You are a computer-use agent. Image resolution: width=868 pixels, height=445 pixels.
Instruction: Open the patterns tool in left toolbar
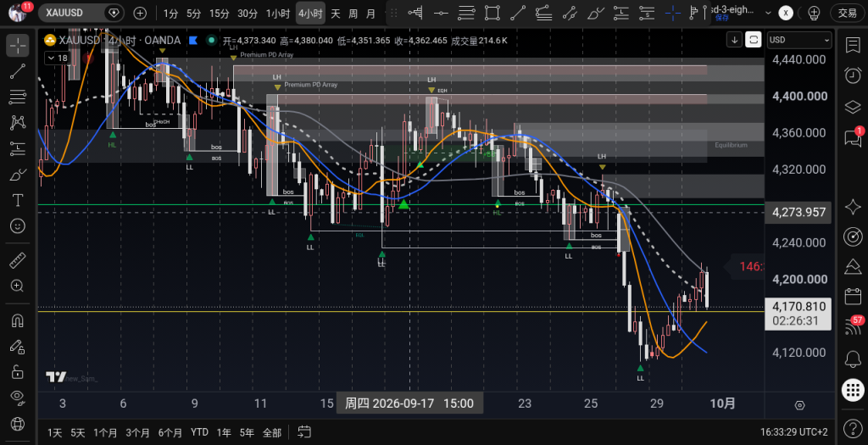pyautogui.click(x=18, y=122)
